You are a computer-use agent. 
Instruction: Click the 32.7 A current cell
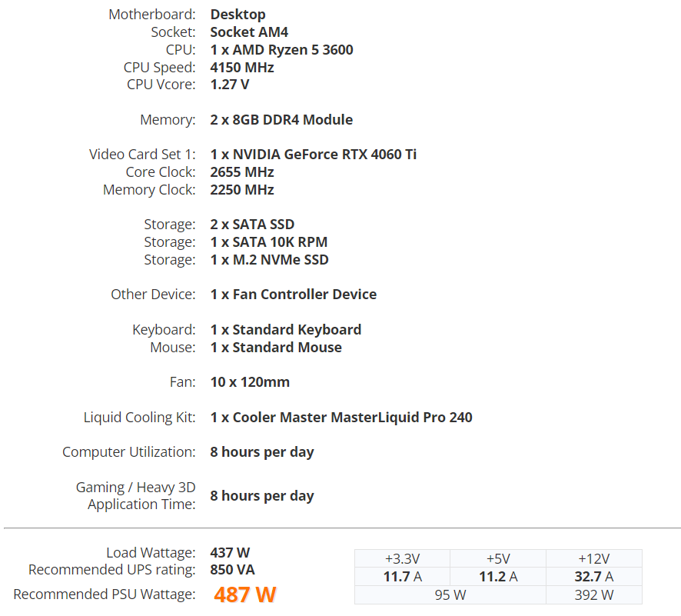pyautogui.click(x=593, y=577)
